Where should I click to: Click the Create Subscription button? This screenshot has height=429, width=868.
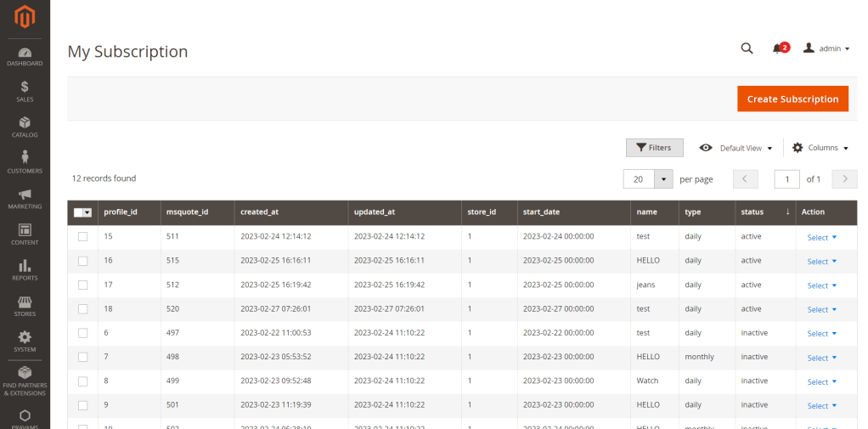point(792,99)
